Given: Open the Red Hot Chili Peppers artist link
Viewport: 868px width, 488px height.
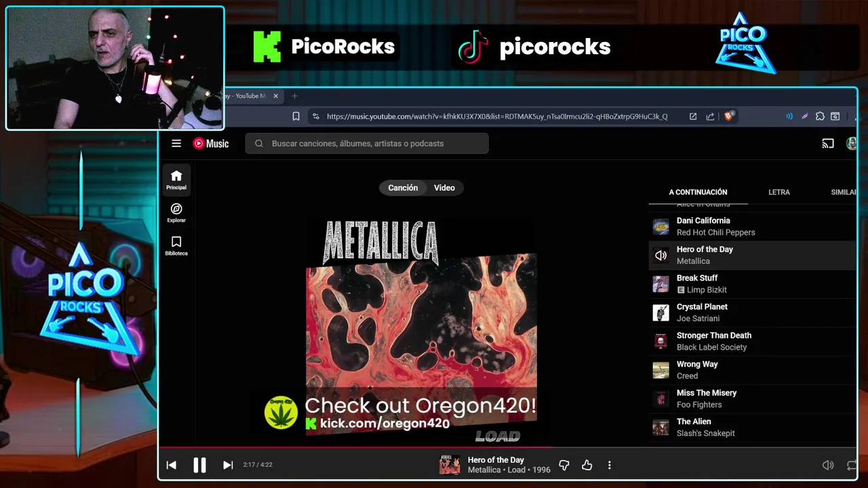Looking at the screenshot, I should click(715, 232).
